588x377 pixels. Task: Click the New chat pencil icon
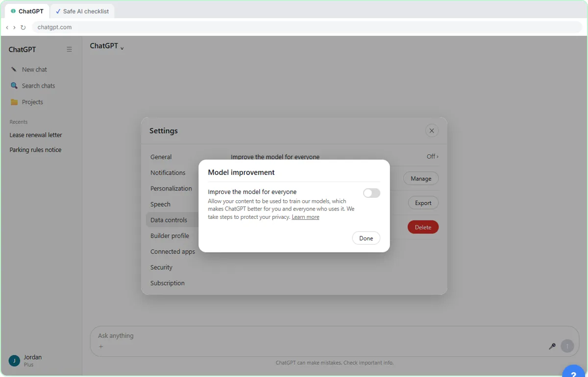[x=14, y=70]
